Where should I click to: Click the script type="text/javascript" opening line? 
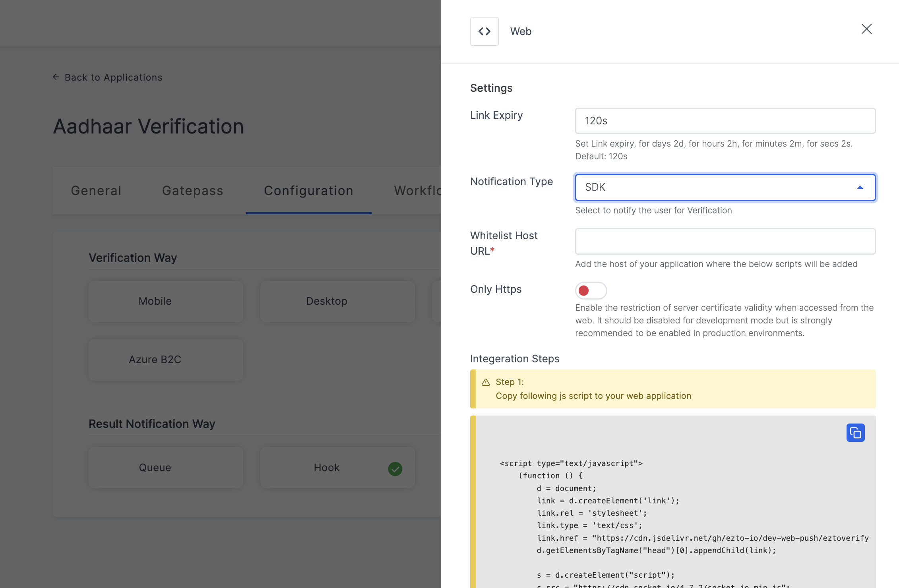click(x=571, y=463)
